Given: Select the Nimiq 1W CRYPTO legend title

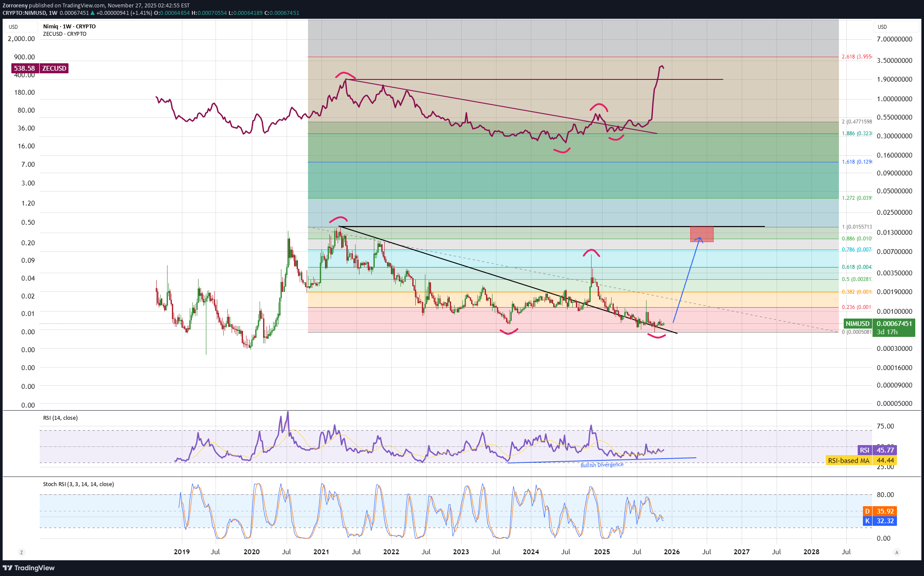Looking at the screenshot, I should point(69,26).
